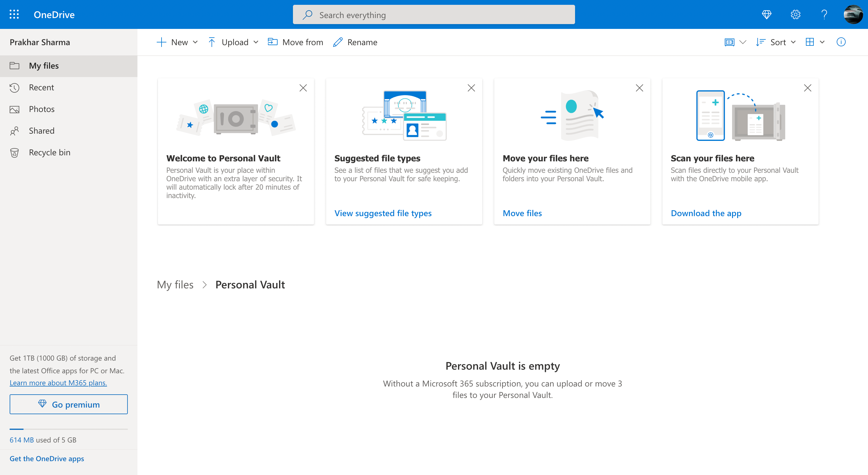Select My files in sidebar
The height and width of the screenshot is (475, 868).
tap(43, 65)
